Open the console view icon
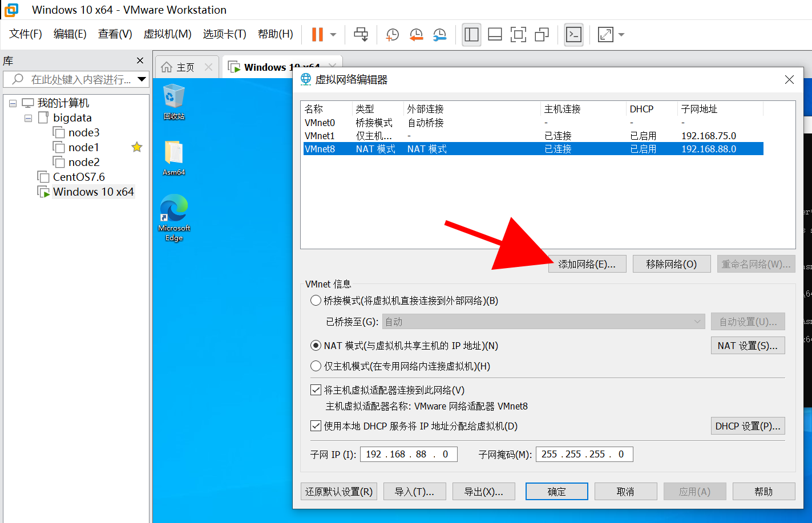Screen dimensions: 812x523 click(x=573, y=34)
